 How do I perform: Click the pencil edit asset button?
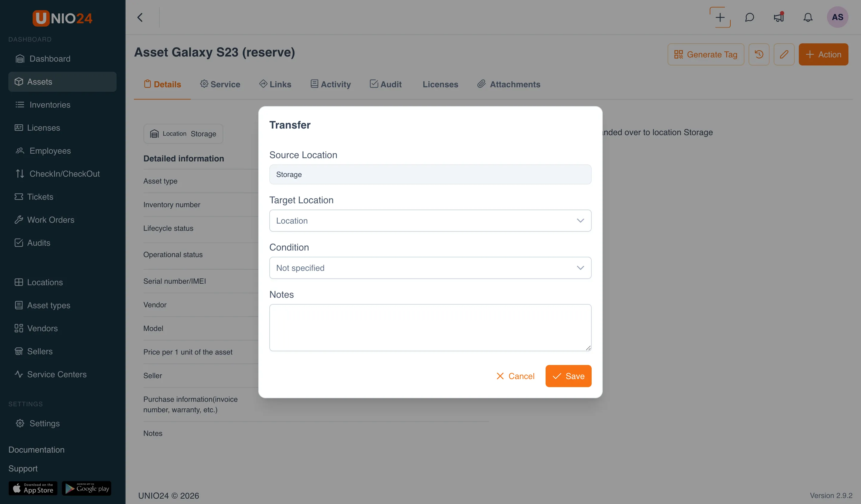pyautogui.click(x=784, y=54)
